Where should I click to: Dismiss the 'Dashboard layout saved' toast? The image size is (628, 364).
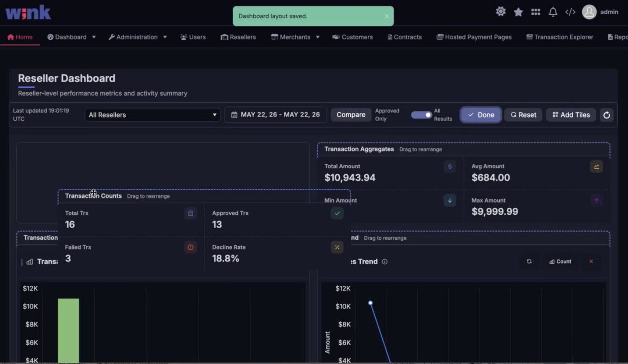[387, 16]
